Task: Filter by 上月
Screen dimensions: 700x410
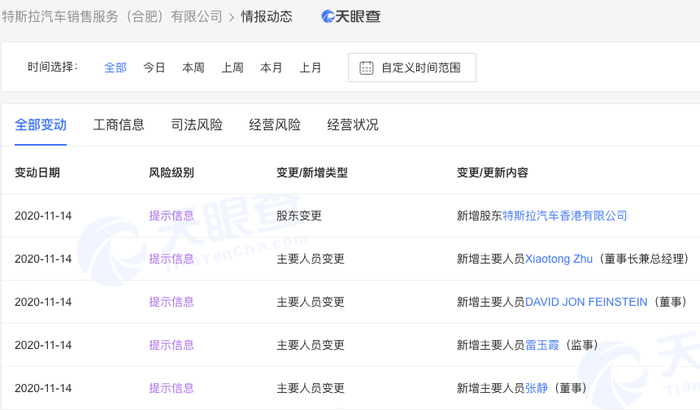Action: click(310, 68)
